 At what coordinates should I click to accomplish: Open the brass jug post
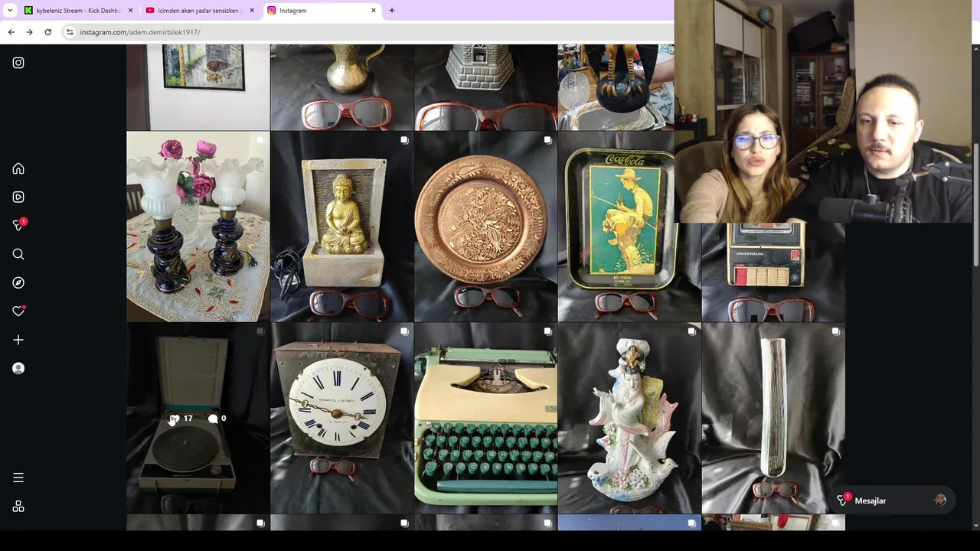click(341, 87)
